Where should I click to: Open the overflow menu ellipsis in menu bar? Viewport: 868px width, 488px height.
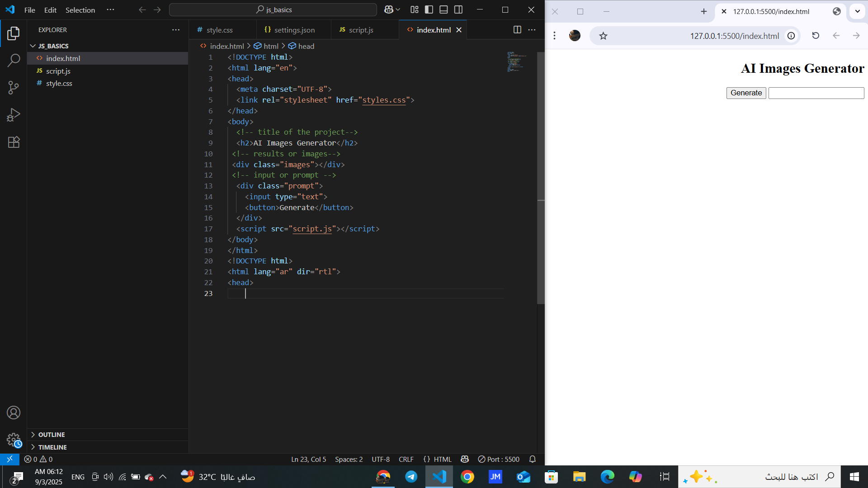[110, 9]
